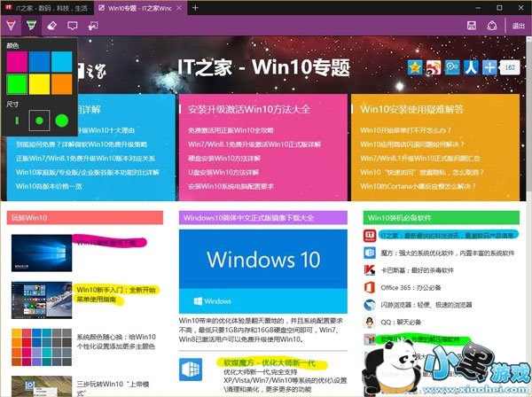The image size is (532, 397).
Task: Click the Tencent Weibo share icon
Action: click(452, 67)
